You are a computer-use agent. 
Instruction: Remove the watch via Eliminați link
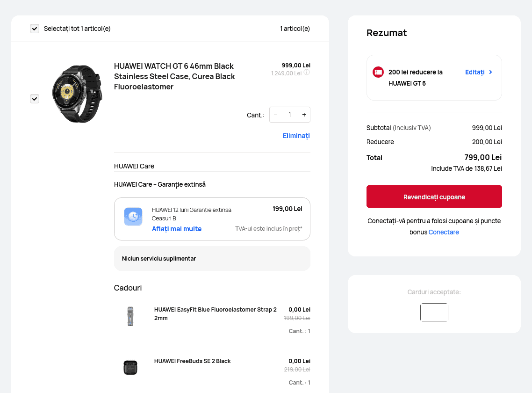pos(296,136)
